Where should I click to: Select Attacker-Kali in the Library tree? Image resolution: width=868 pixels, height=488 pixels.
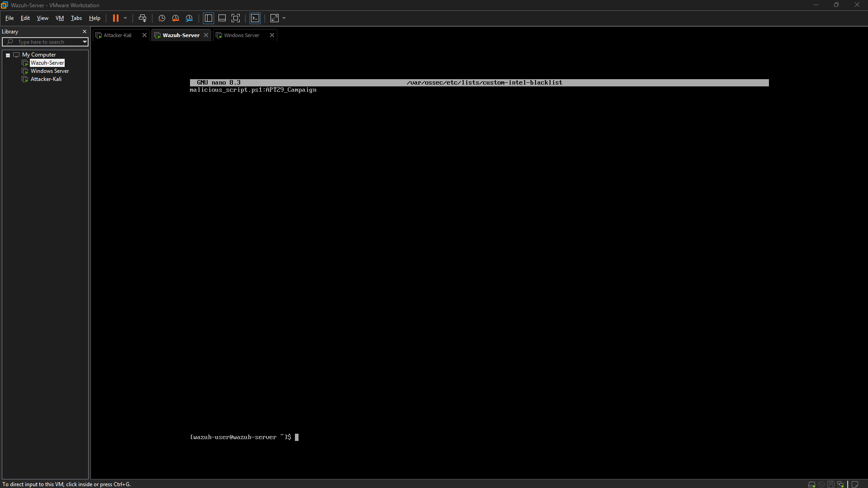point(46,79)
